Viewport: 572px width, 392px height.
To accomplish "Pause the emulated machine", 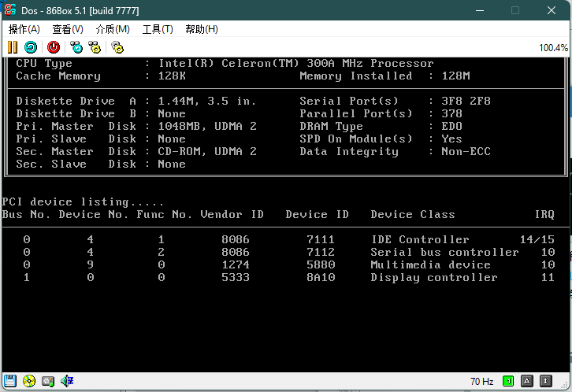I will (12, 47).
